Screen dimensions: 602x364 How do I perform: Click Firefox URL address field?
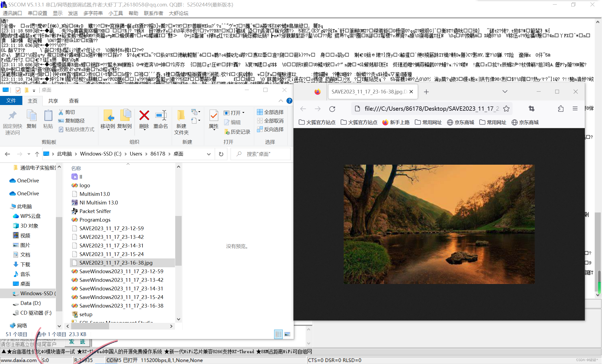(431, 109)
